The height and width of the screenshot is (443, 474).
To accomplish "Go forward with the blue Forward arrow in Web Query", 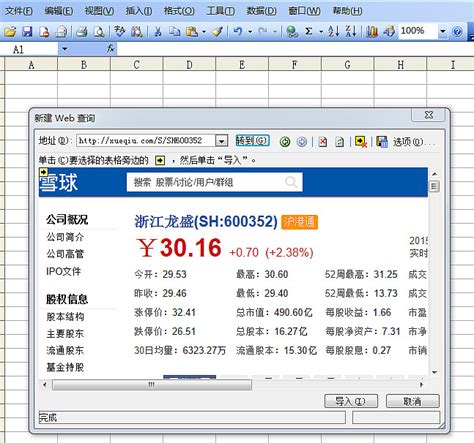I will point(302,142).
